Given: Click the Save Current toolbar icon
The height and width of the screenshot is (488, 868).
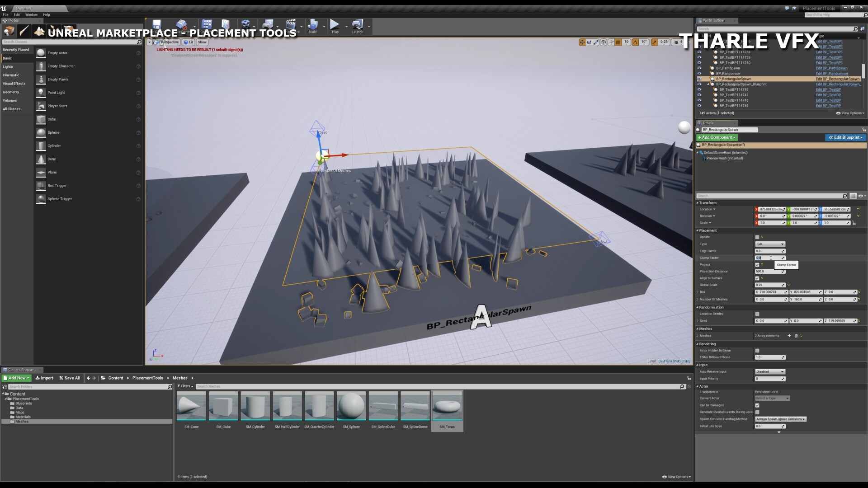Looking at the screenshot, I should (x=156, y=25).
